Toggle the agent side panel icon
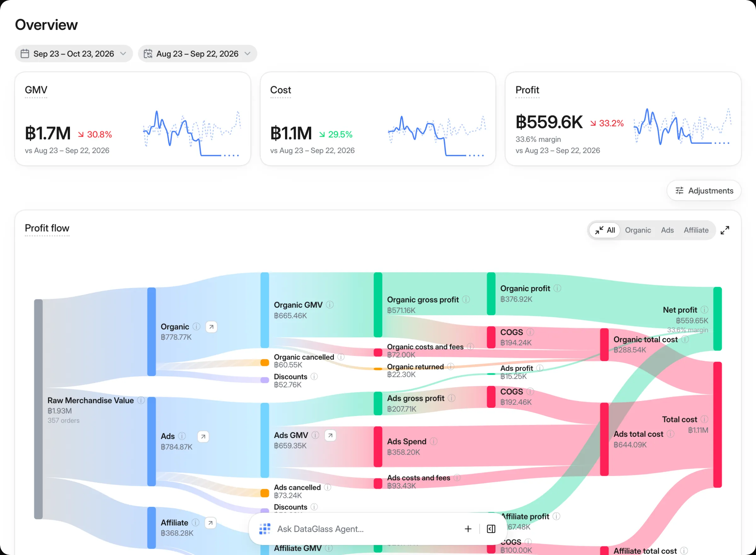This screenshot has height=555, width=756. (491, 529)
